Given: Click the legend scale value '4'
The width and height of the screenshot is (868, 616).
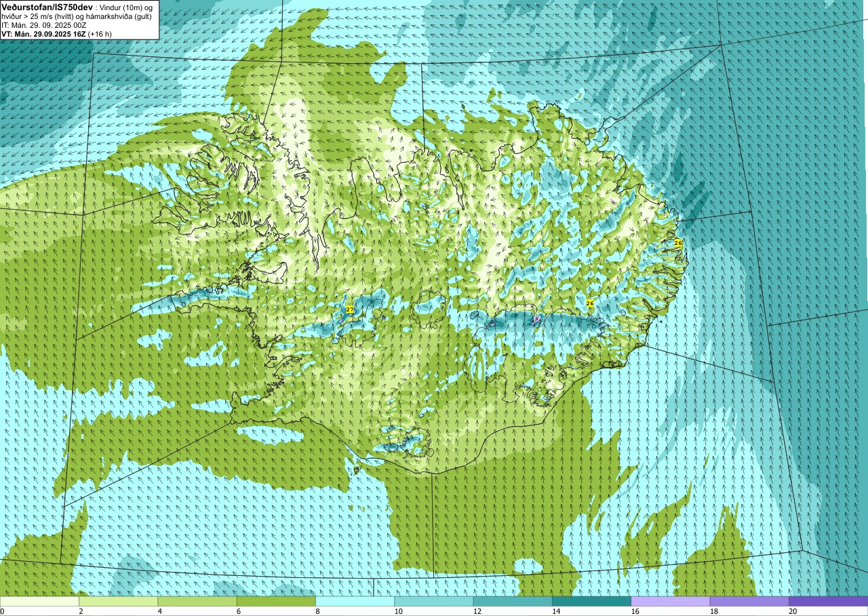Looking at the screenshot, I should [159, 611].
